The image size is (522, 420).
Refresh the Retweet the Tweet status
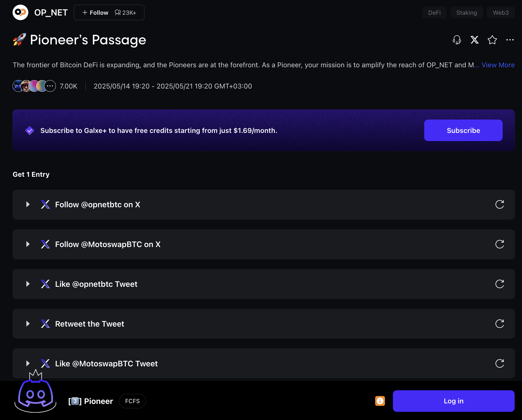(499, 324)
